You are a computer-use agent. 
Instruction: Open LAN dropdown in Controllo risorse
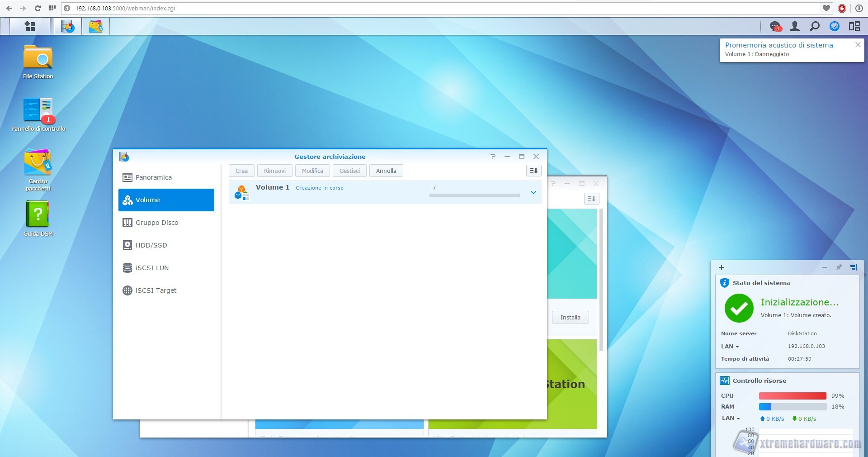pyautogui.click(x=731, y=419)
